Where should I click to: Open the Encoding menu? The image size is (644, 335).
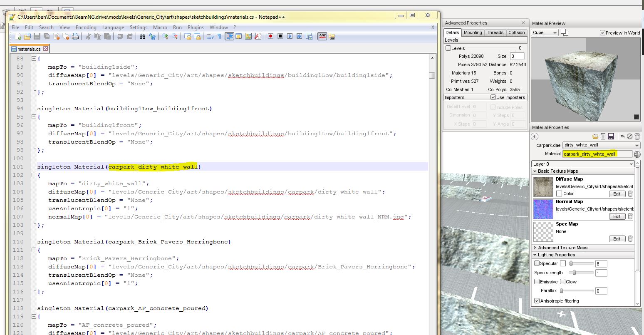86,27
